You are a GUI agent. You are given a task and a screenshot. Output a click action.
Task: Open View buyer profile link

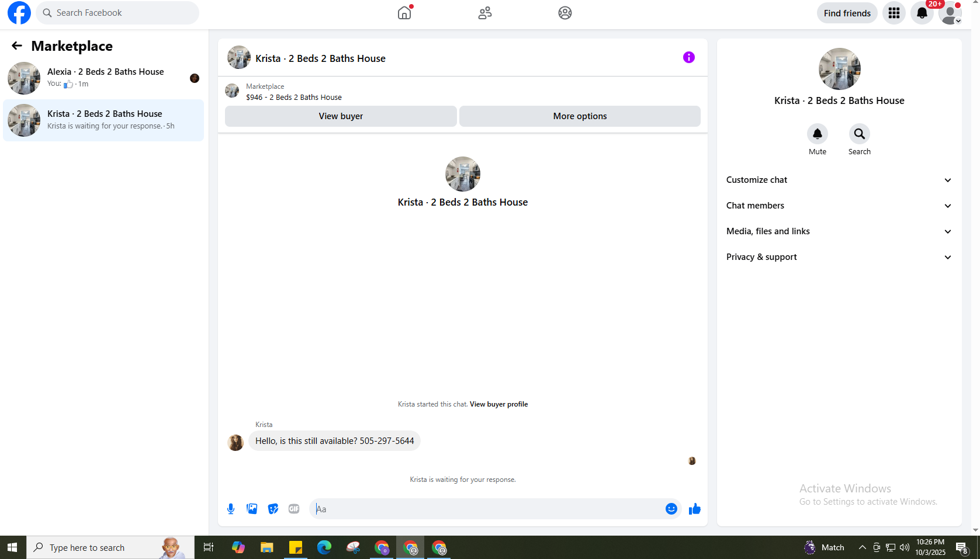[x=498, y=404]
